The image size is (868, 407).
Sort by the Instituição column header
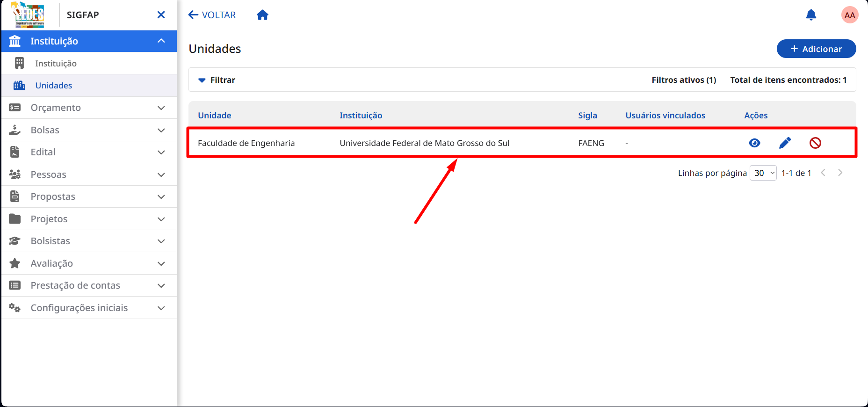coord(361,116)
